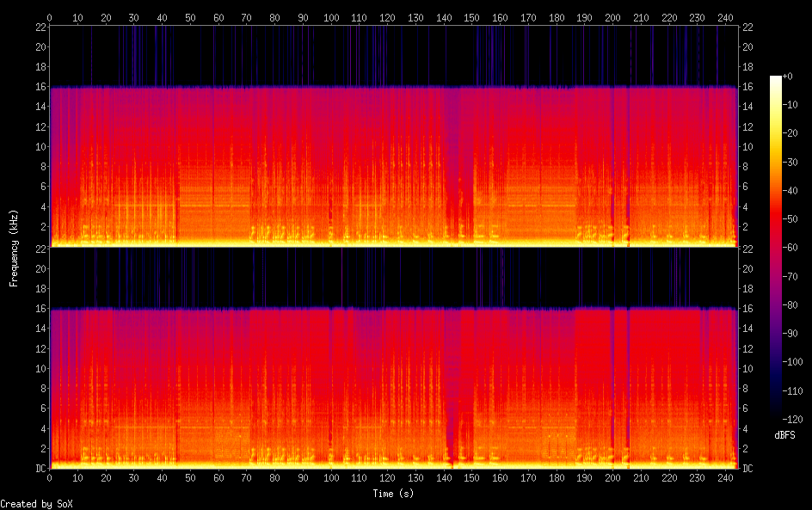The image size is (812, 510).
Task: Click left-axis "4" kHz label of upper channel
Action: 44,206
